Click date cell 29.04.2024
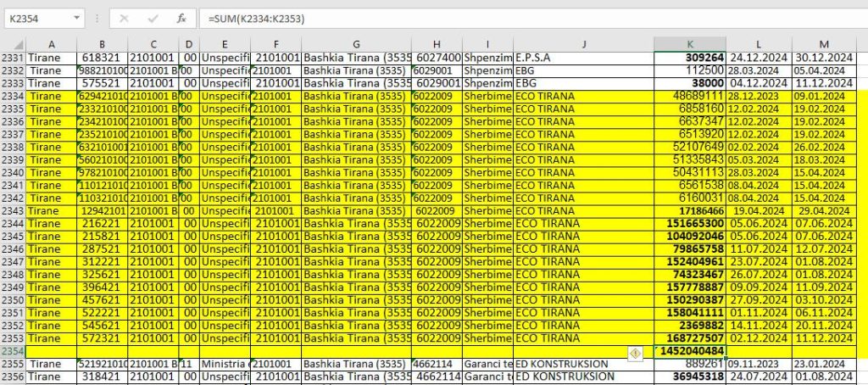 [x=825, y=211]
